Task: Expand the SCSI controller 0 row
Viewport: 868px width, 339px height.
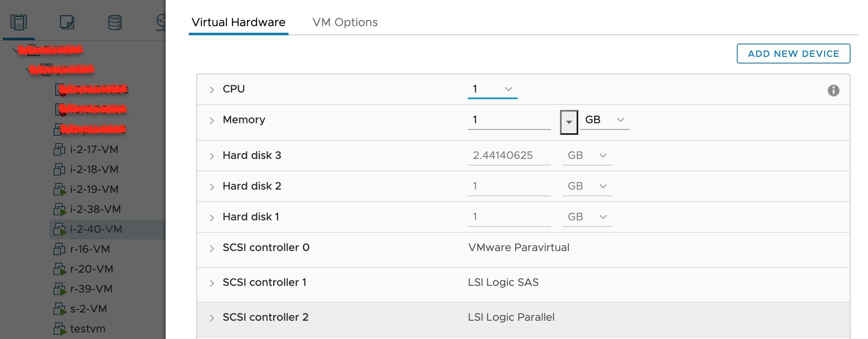Action: [212, 248]
